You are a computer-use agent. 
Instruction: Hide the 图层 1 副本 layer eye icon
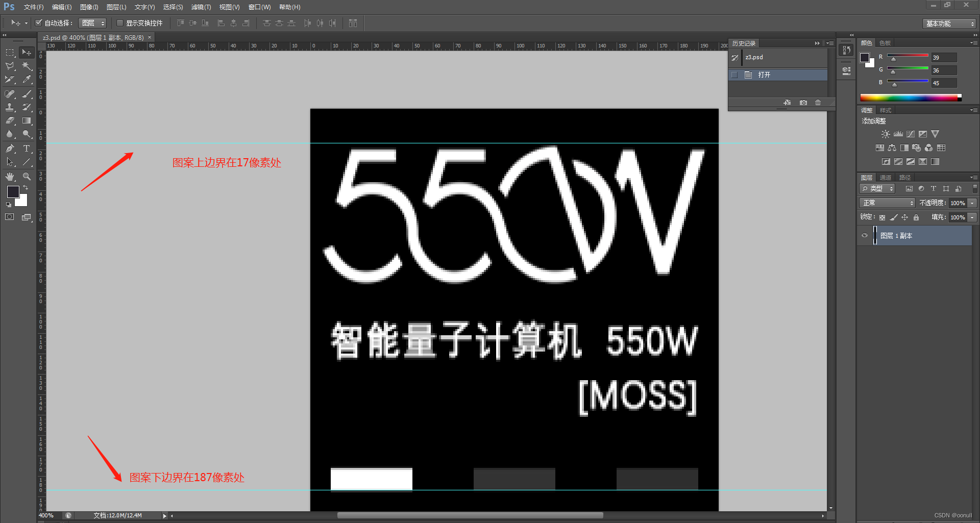point(865,236)
